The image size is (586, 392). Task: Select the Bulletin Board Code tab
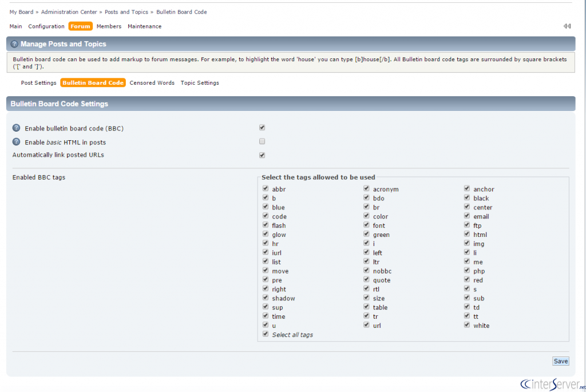93,82
